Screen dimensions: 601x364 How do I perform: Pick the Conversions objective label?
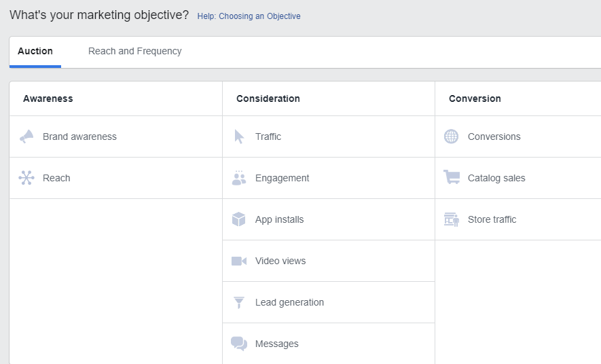pyautogui.click(x=494, y=136)
